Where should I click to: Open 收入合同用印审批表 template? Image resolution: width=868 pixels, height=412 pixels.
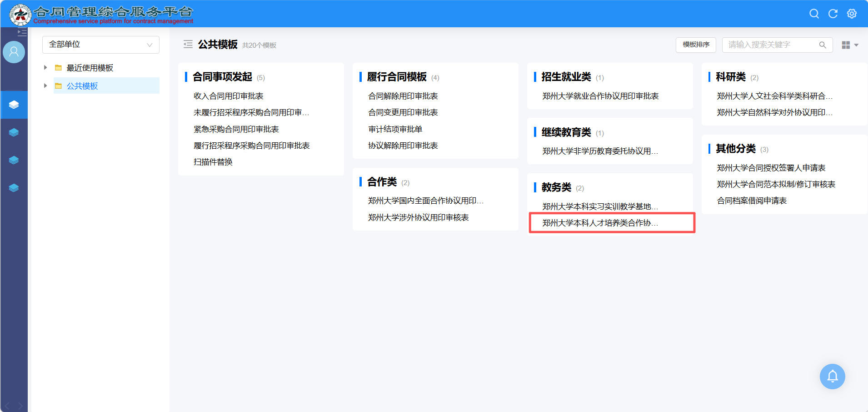tap(228, 96)
